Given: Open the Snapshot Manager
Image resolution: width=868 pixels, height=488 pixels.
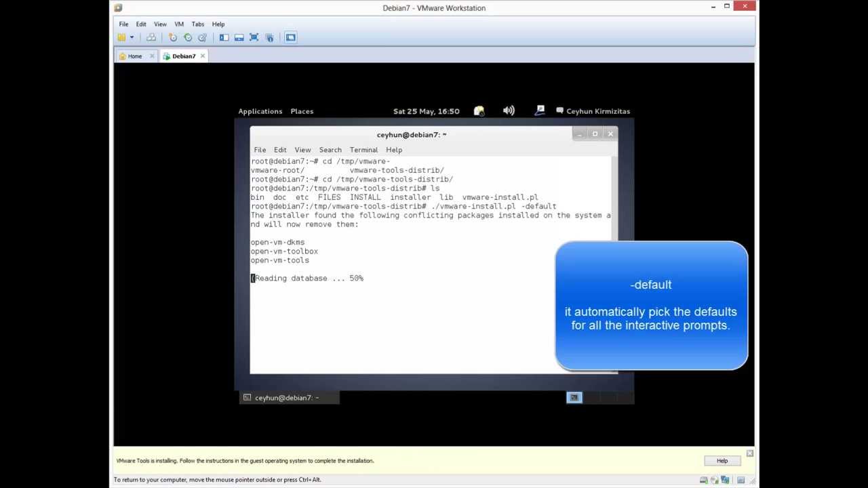Looking at the screenshot, I should point(202,37).
